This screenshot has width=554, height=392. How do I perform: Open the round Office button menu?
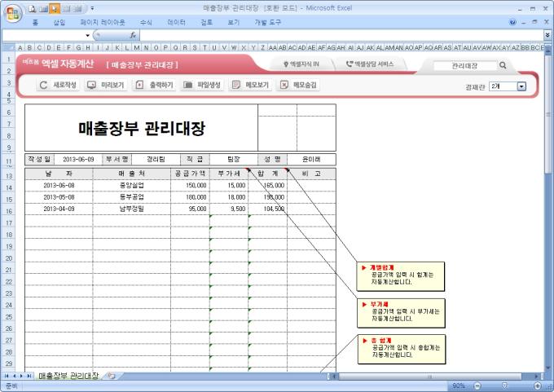coord(13,14)
